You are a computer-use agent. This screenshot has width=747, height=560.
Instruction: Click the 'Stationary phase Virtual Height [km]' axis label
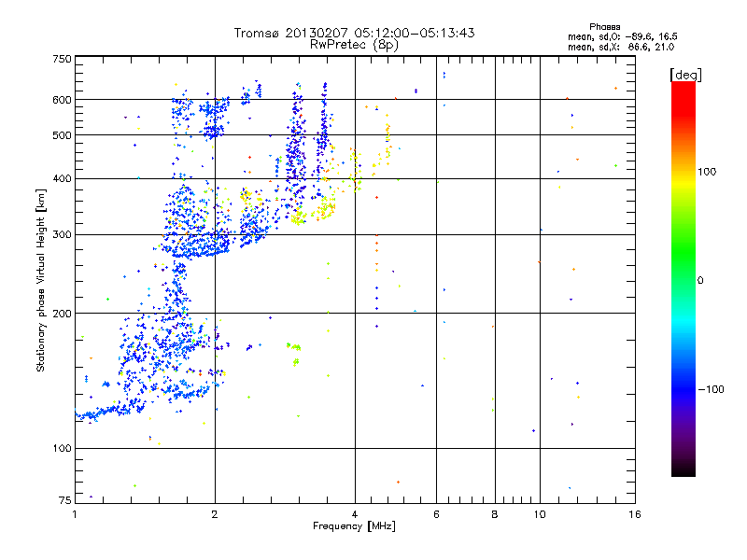click(40, 280)
